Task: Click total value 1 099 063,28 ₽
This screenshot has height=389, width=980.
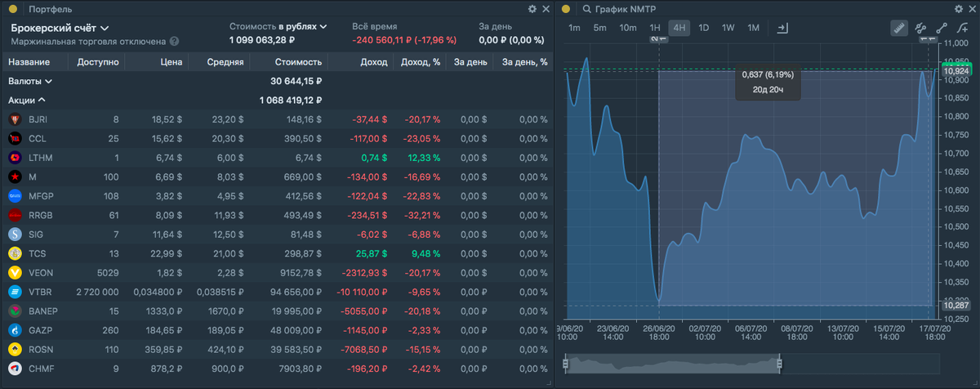Action: point(262,40)
